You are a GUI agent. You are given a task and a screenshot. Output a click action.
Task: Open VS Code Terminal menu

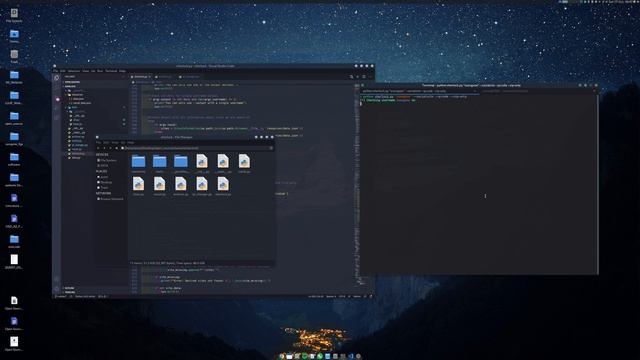[x=111, y=71]
